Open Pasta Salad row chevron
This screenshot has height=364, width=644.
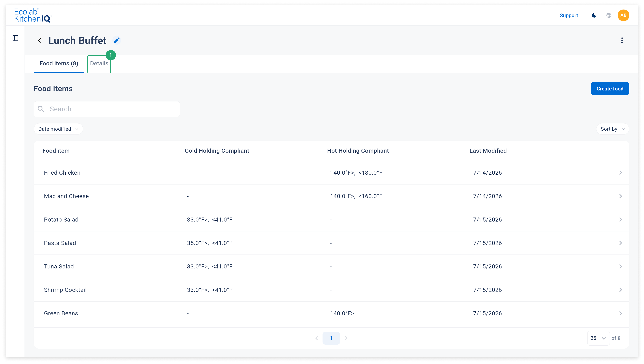point(620,243)
